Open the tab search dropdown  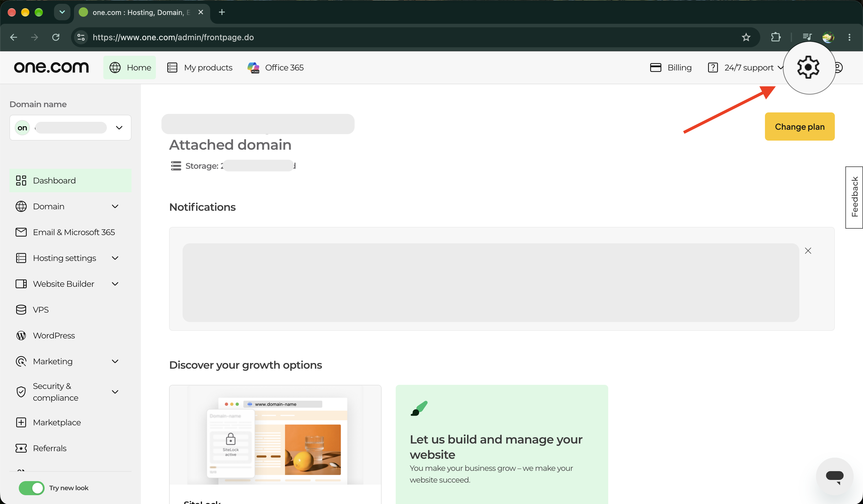pos(62,12)
